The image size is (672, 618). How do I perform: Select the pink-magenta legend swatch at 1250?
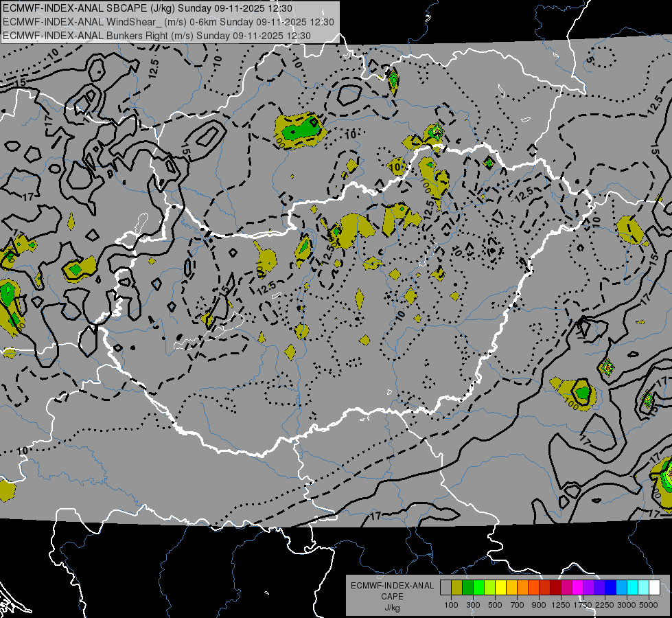click(x=566, y=588)
